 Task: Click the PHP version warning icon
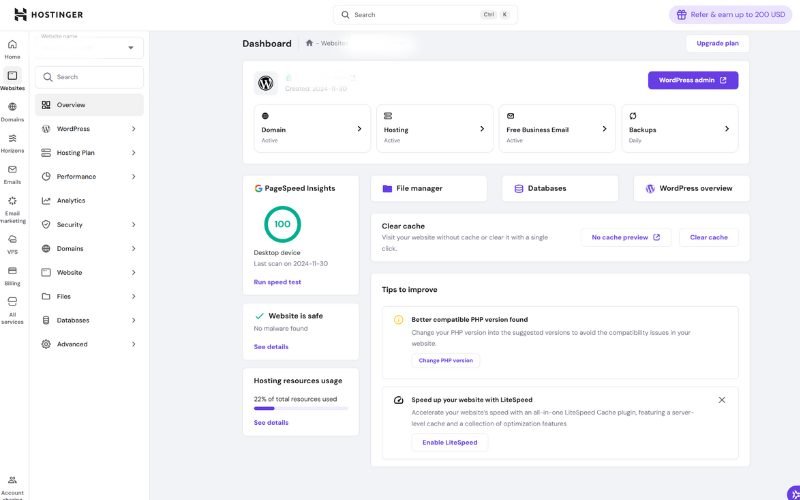[398, 320]
